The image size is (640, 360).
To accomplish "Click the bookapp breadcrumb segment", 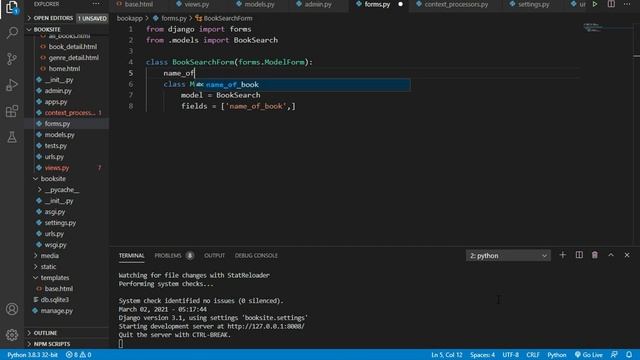I will [130, 18].
